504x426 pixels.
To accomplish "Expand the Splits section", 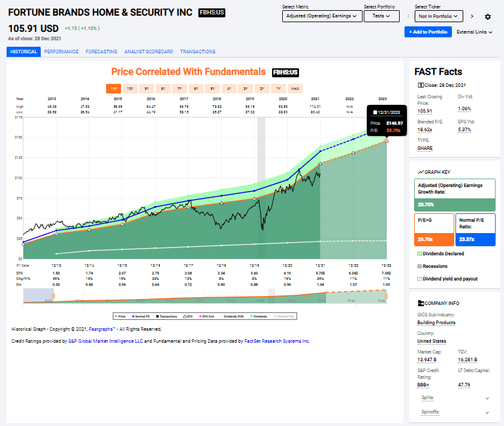I will pos(455,398).
